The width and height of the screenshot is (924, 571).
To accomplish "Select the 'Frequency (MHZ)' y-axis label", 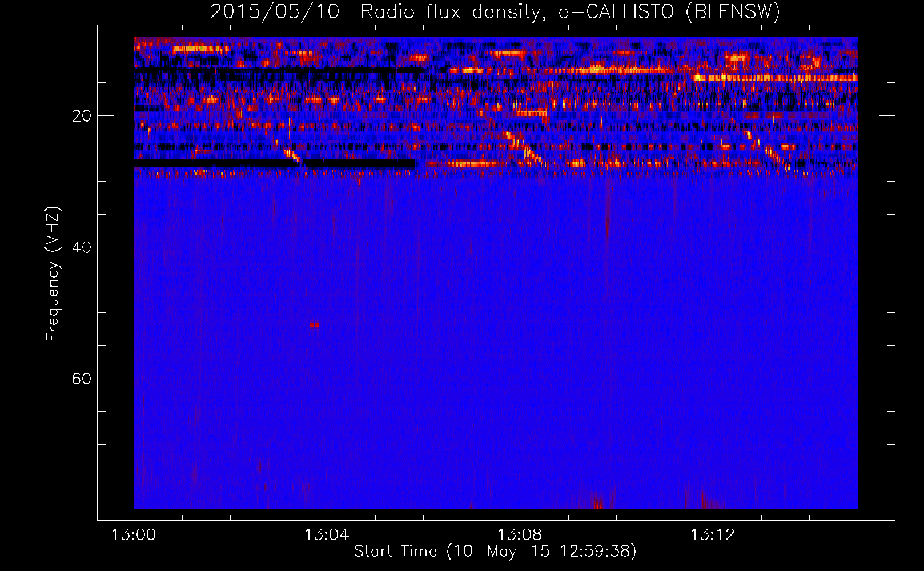I will pyautogui.click(x=52, y=274).
